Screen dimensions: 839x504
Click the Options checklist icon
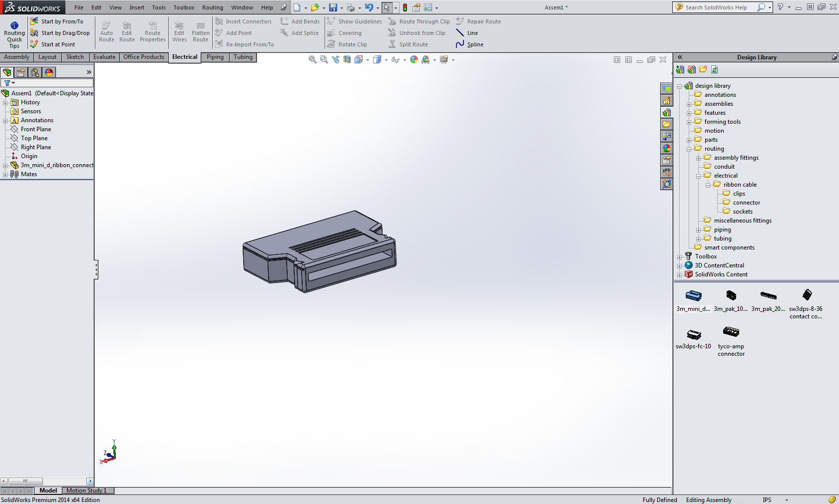coord(428,7)
